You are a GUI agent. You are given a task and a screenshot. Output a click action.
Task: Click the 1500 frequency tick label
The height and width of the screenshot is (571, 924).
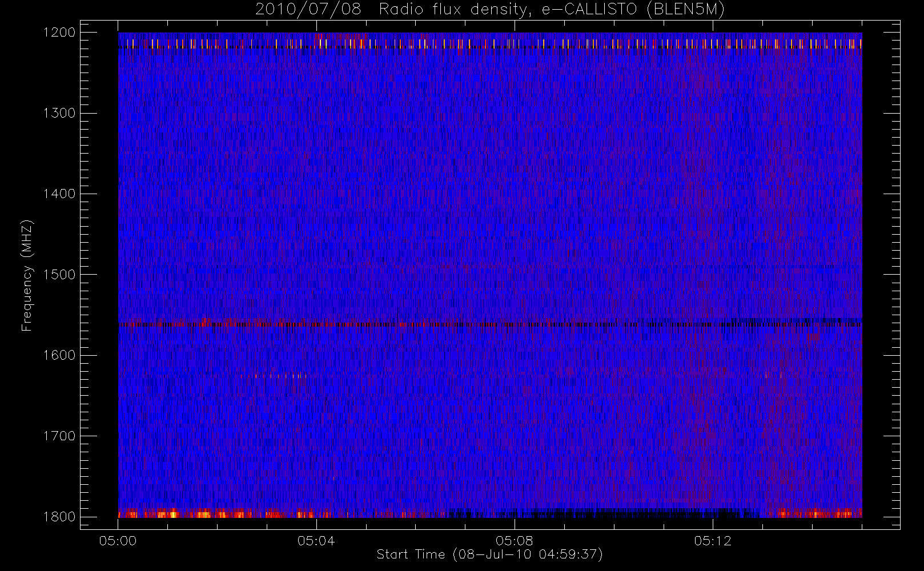point(59,274)
